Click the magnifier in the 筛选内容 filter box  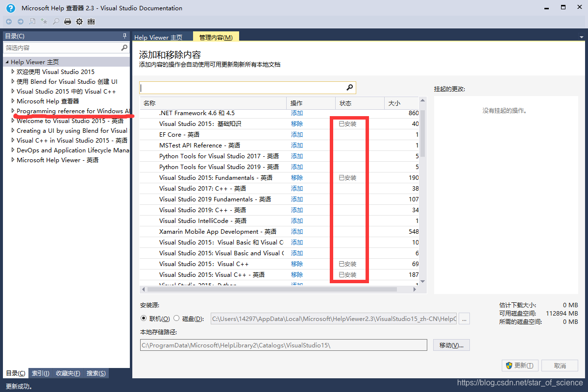(x=124, y=48)
